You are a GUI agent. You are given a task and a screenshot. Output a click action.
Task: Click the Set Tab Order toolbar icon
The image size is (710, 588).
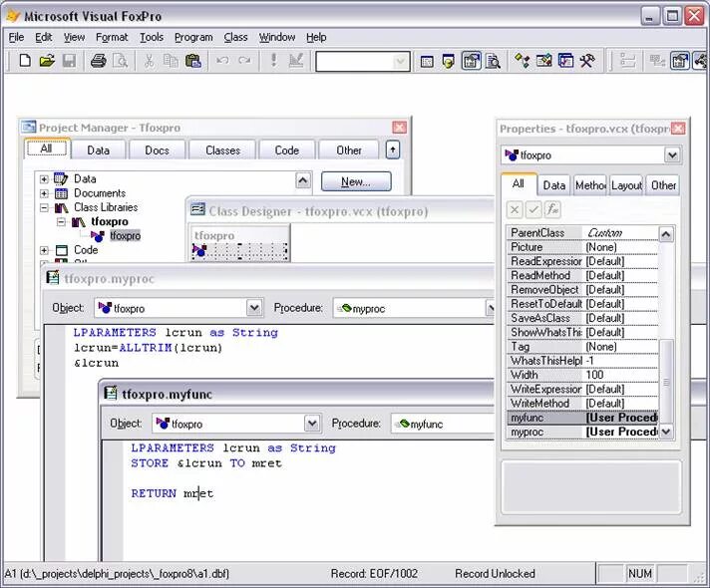click(x=627, y=61)
